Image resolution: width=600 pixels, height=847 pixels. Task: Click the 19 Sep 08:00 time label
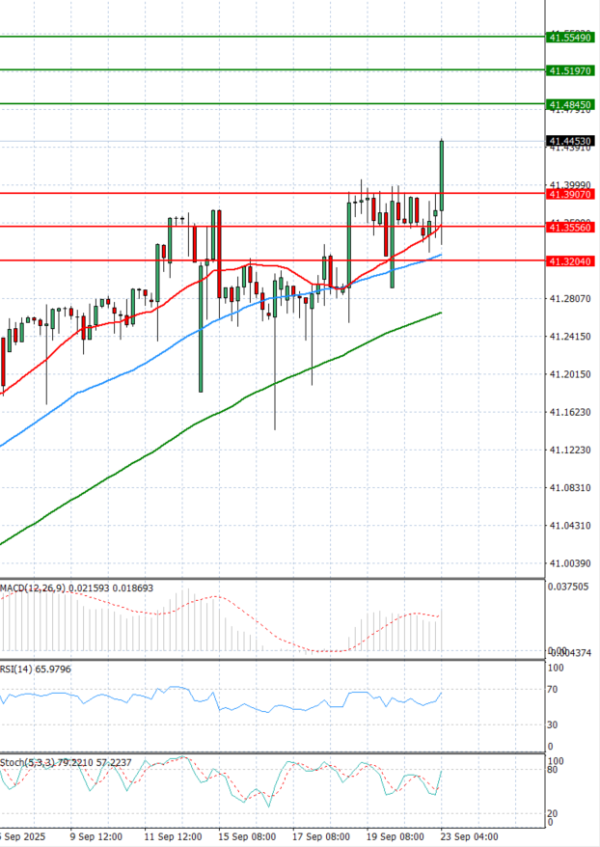coord(395,837)
